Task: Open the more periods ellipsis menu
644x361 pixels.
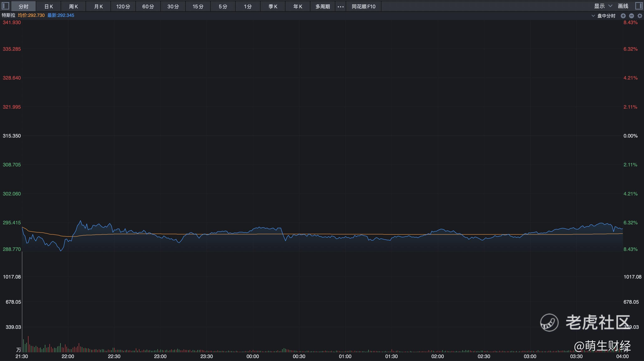Action: coord(340,6)
